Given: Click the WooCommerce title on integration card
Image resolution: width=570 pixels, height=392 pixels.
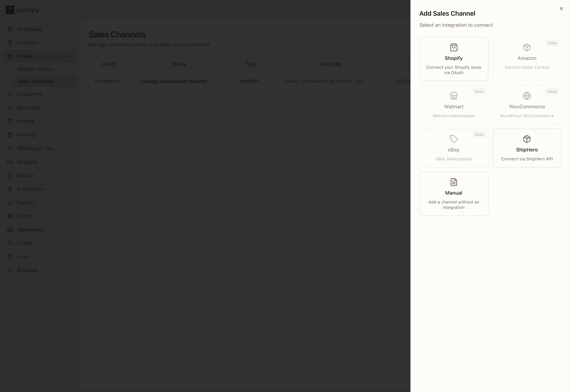Looking at the screenshot, I should point(527,107).
